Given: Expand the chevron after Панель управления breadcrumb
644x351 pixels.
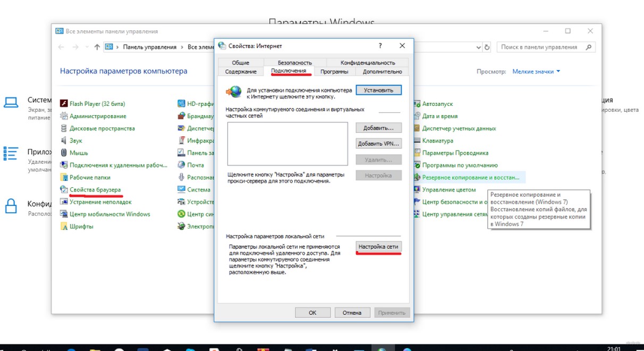Looking at the screenshot, I should pos(182,47).
